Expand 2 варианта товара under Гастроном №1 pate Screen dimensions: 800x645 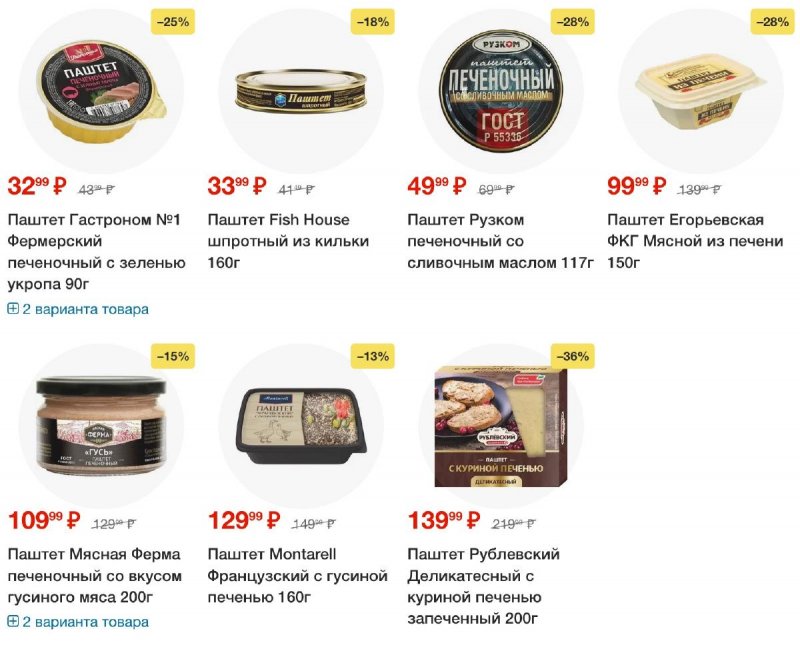tap(78, 309)
